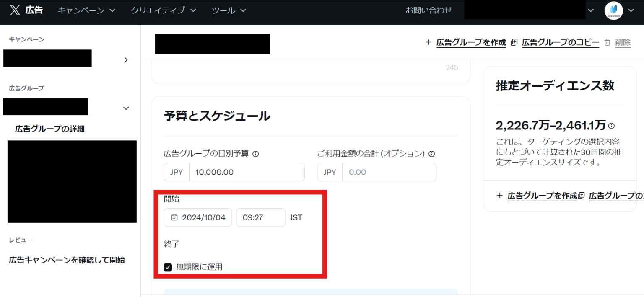This screenshot has width=644, height=297.
Task: Click the calendar icon in start date
Action: [174, 217]
